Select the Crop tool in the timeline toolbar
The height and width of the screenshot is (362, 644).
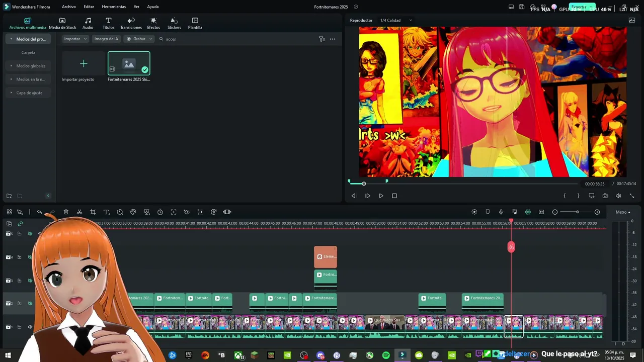pos(93,212)
